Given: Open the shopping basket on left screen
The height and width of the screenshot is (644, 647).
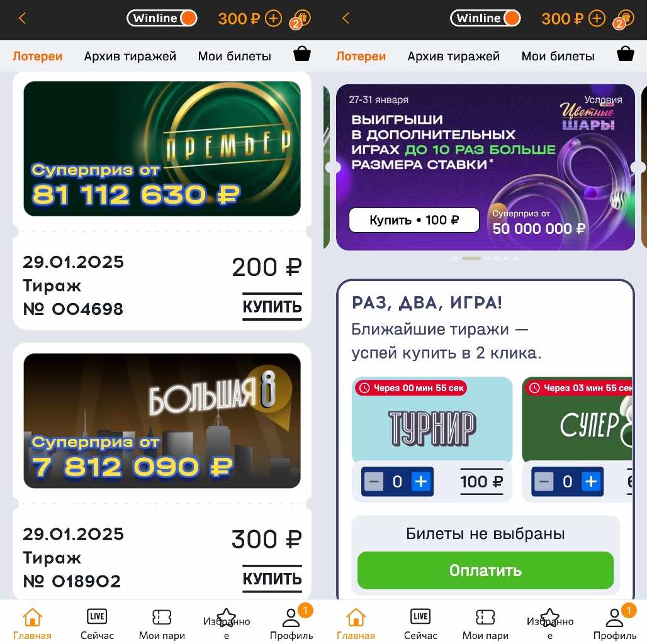Looking at the screenshot, I should coord(302,54).
